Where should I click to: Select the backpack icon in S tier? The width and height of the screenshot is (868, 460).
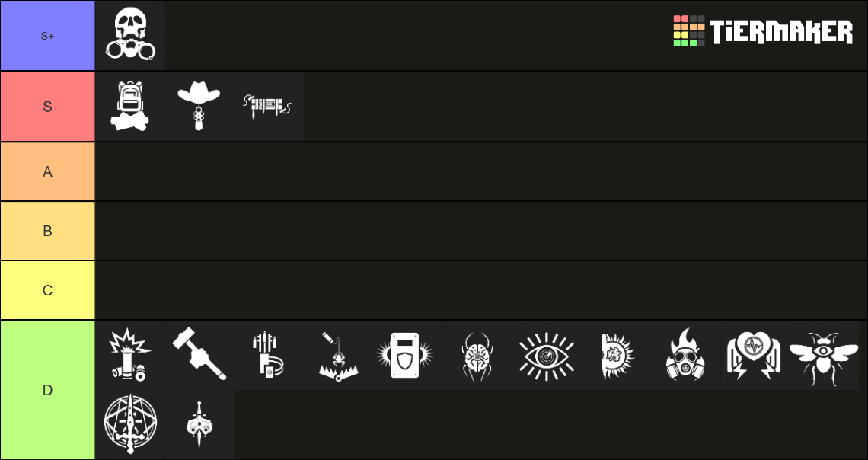tap(130, 106)
